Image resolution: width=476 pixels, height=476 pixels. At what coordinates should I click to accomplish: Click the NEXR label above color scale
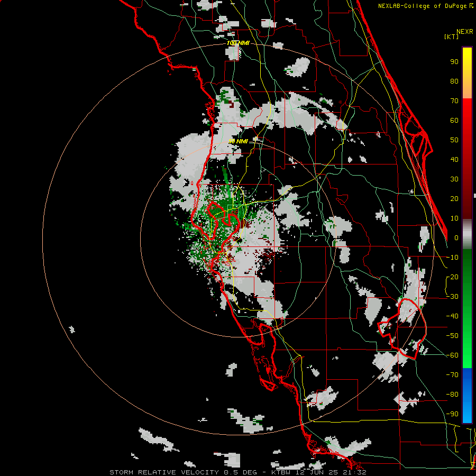(465, 32)
